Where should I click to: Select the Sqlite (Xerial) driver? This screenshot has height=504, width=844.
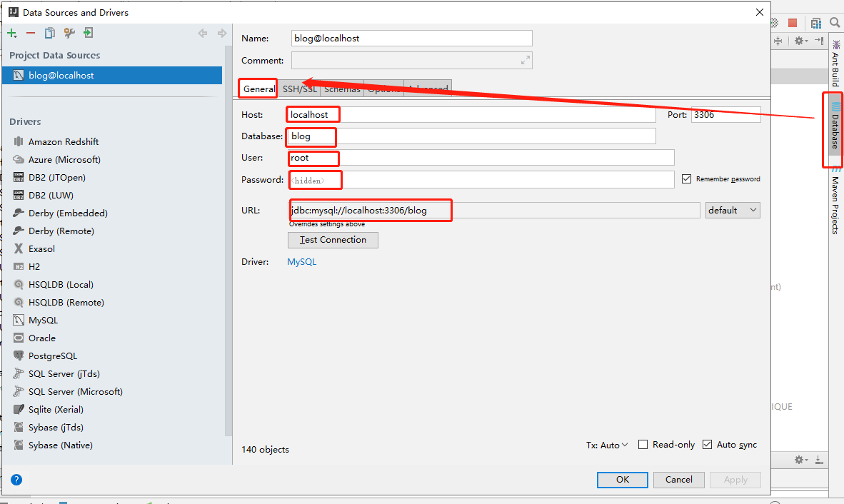pos(56,409)
